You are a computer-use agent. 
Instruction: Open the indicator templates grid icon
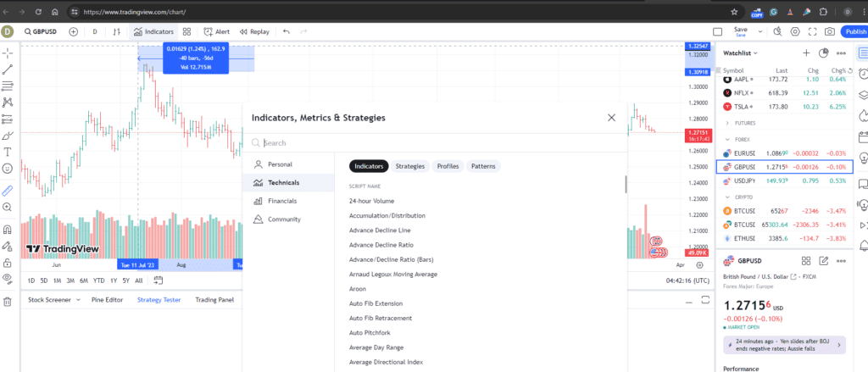[x=187, y=31]
